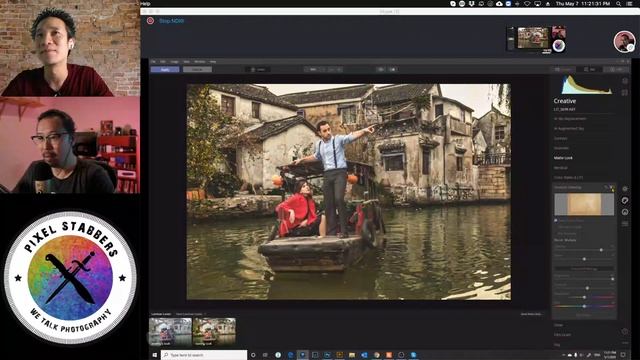Screen dimensions: 640x360
Task: Open the Help menu in Luminar
Action: coord(213,62)
